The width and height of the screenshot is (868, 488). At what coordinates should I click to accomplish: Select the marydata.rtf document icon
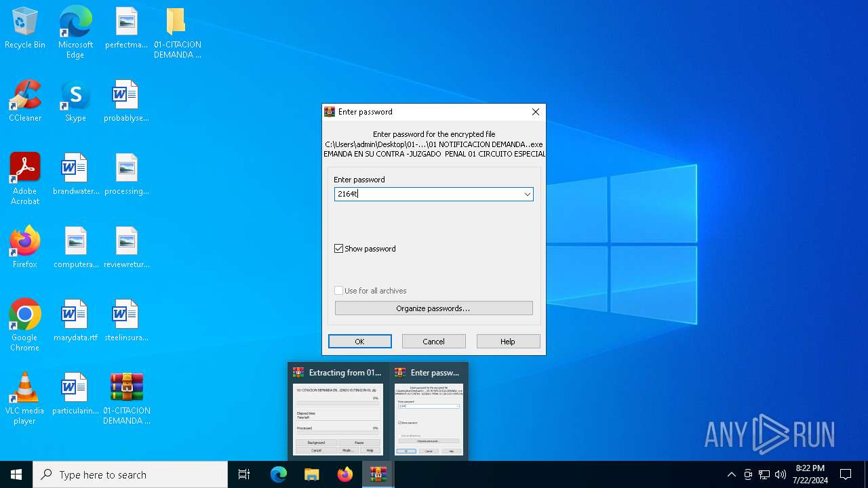click(75, 321)
